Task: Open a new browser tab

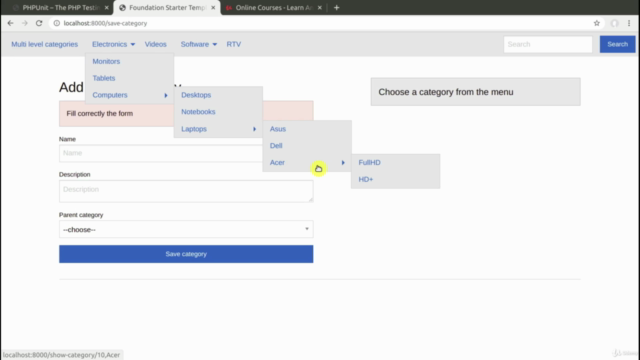Action: (336, 7)
